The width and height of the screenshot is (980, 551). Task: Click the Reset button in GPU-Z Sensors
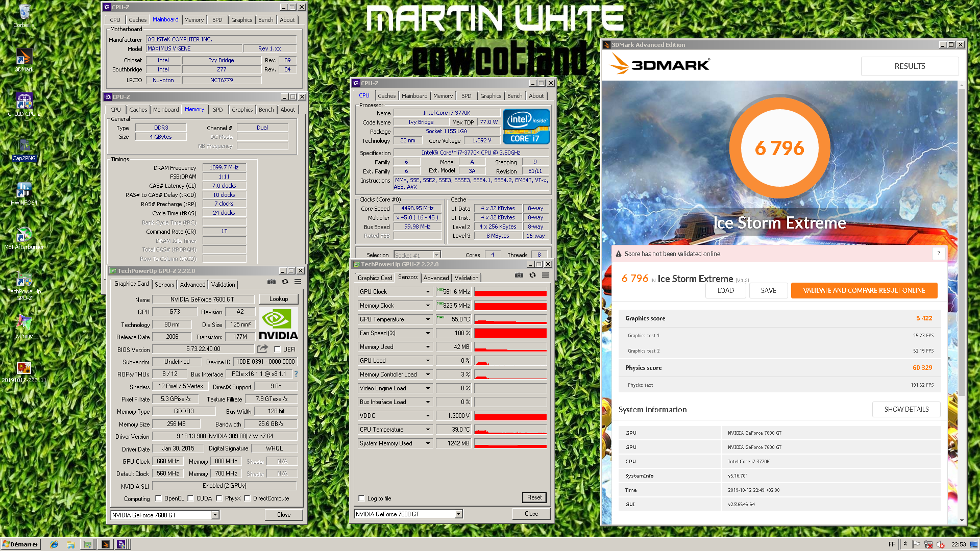[x=534, y=497]
